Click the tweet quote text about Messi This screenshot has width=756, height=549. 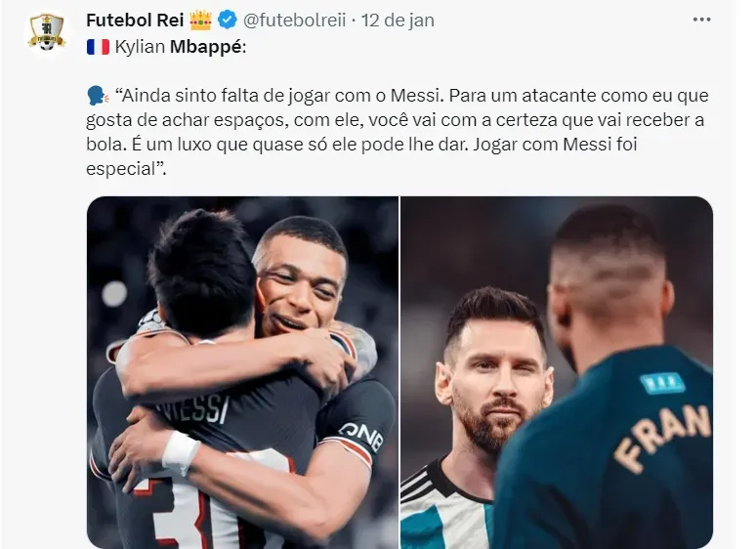tap(397, 132)
